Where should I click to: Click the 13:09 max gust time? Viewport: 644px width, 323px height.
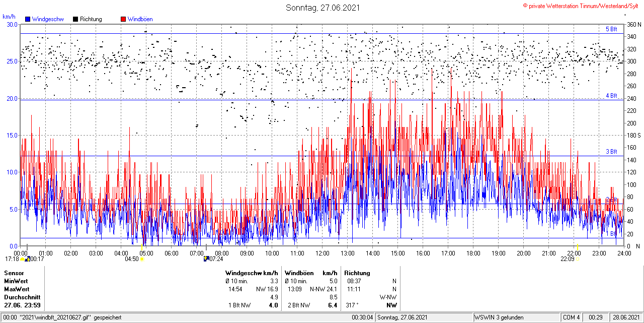tap(294, 289)
